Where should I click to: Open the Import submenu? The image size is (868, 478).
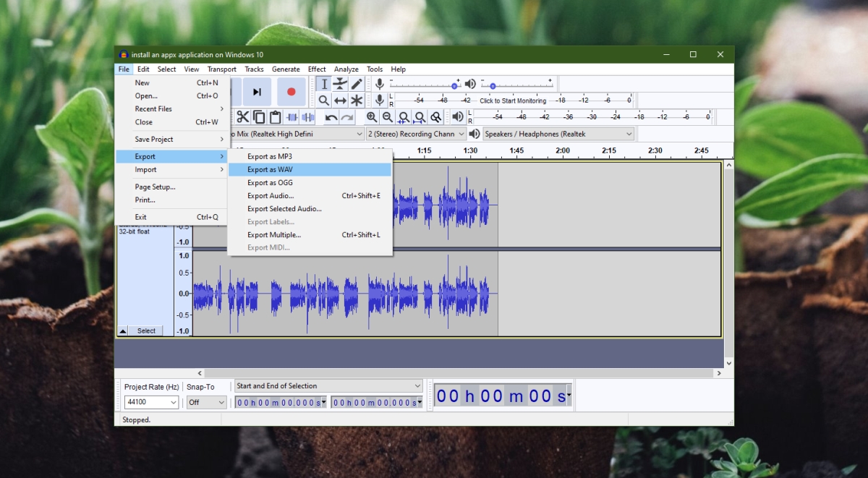(172, 169)
